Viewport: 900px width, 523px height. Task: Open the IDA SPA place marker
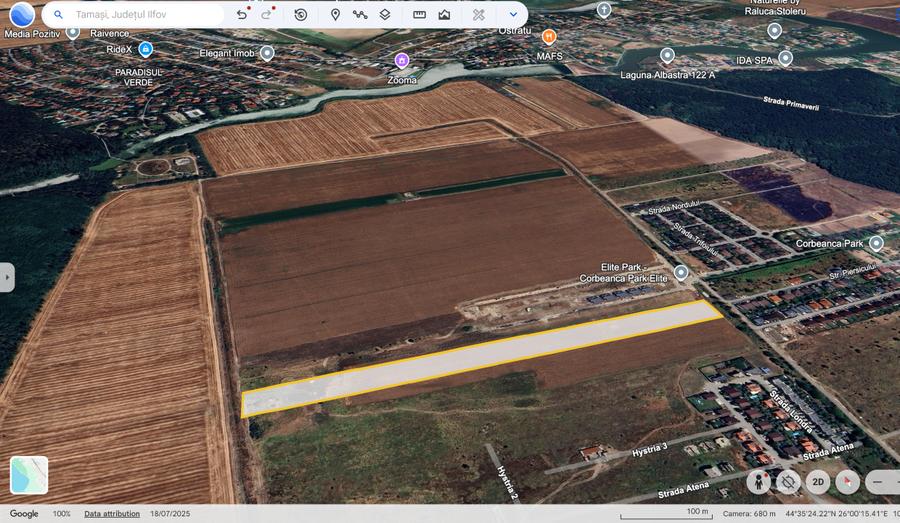coord(786,59)
